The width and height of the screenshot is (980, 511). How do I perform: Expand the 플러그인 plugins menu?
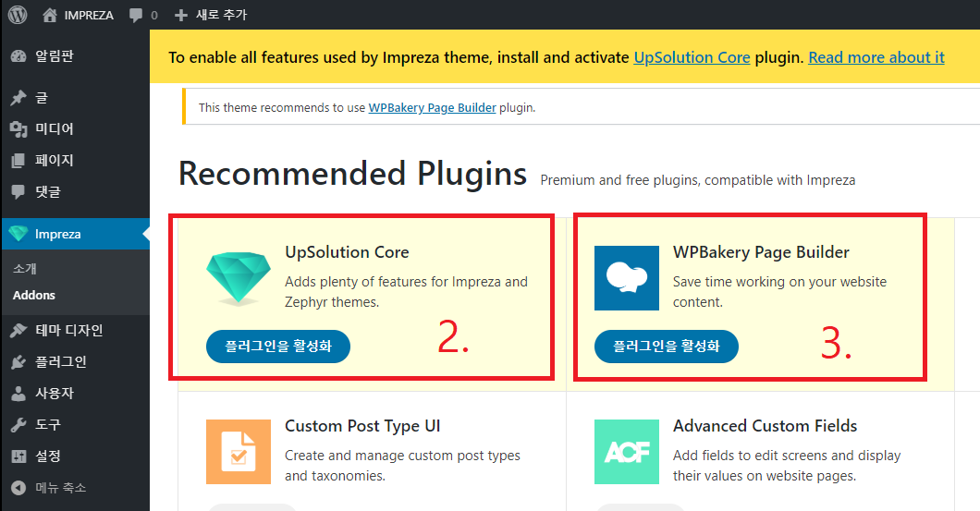pos(60,361)
